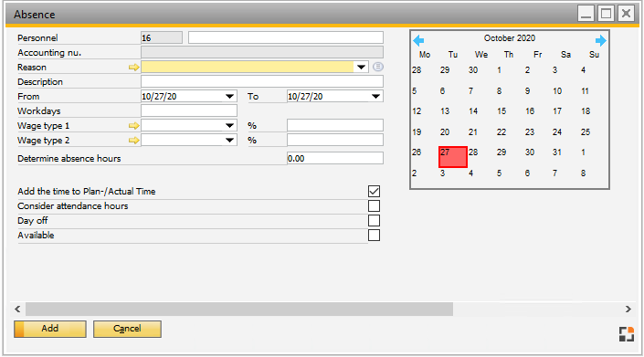Click the Reason link arrow icon
This screenshot has width=644, height=357.
133,68
